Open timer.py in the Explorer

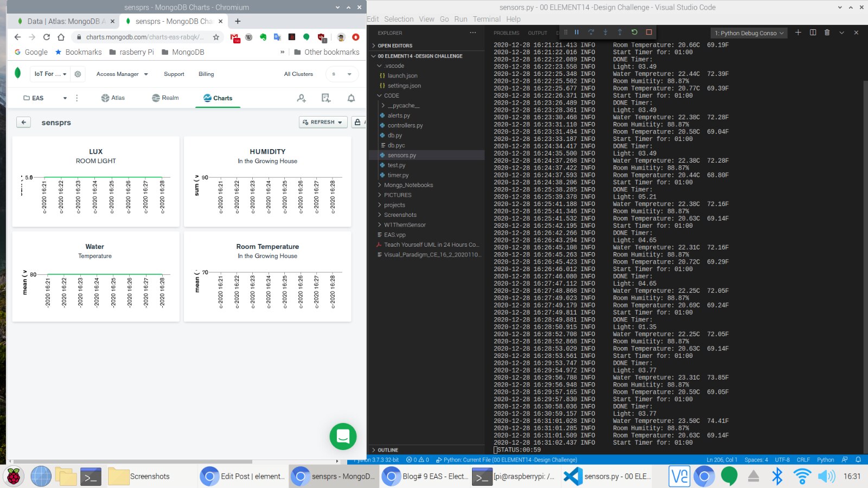pos(398,175)
